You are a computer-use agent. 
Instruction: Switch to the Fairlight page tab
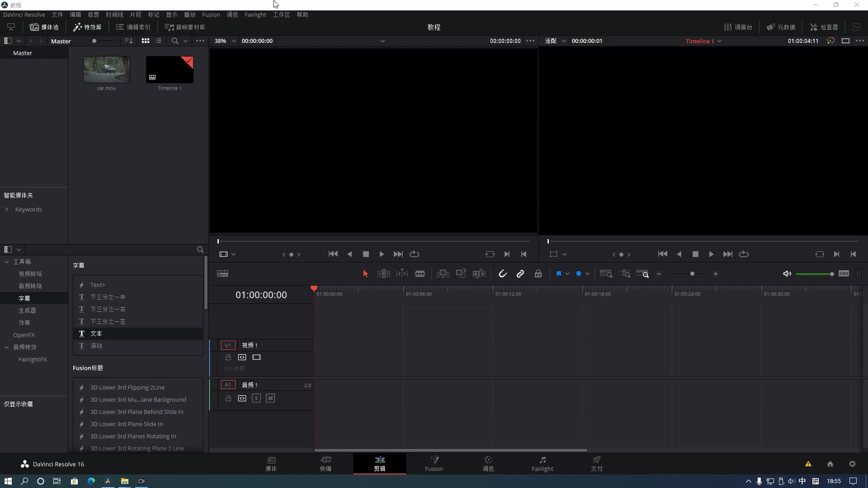[542, 464]
